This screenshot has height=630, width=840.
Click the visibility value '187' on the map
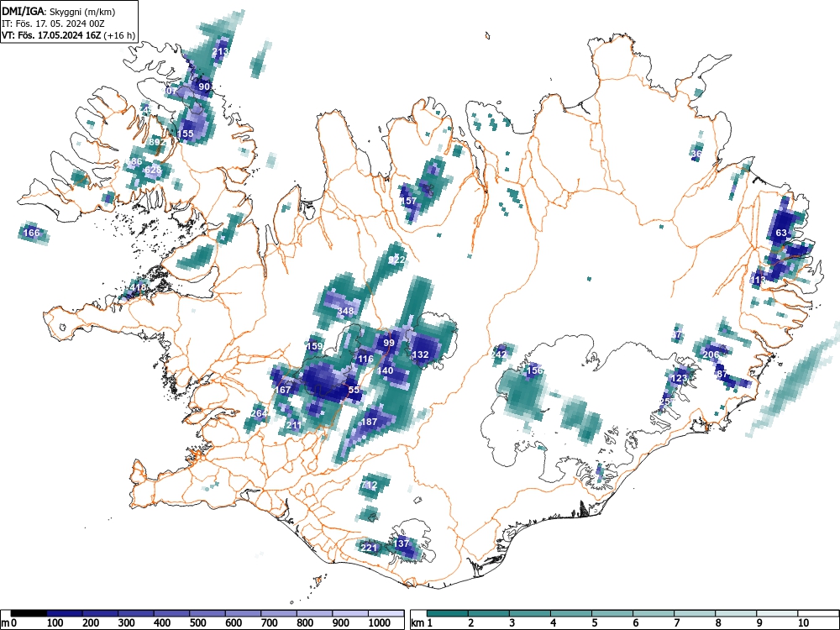[x=369, y=422]
